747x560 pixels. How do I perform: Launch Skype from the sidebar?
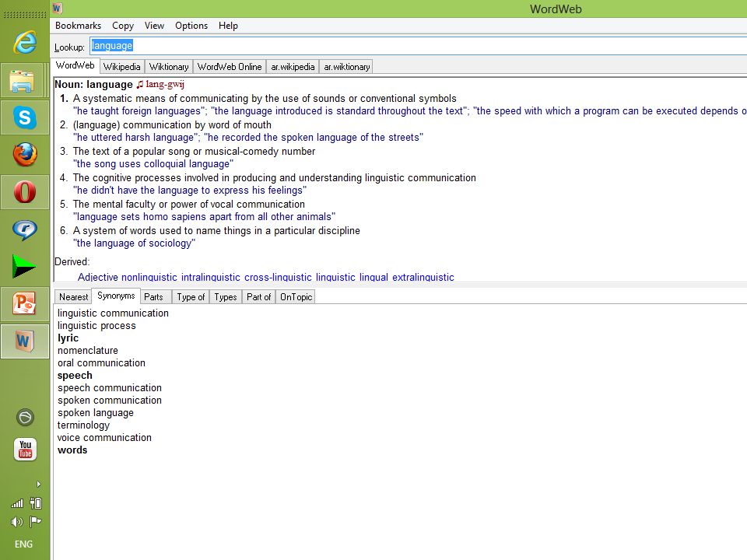25,117
